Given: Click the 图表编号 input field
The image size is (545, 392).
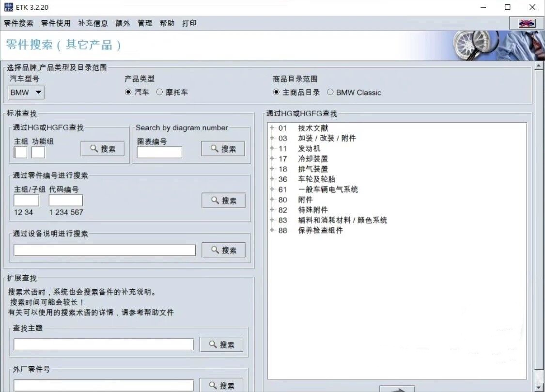Looking at the screenshot, I should (159, 152).
